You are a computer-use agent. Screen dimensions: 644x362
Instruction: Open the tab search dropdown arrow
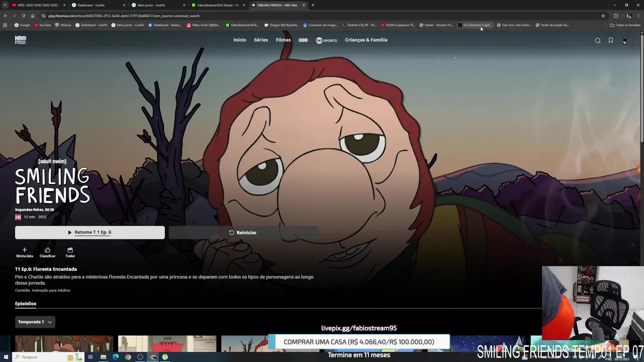5,5
